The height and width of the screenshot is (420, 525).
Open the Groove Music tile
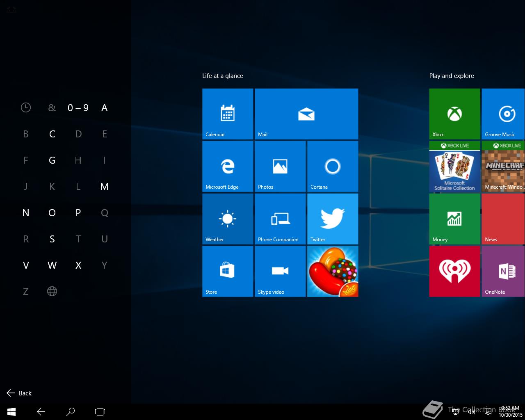point(503,114)
